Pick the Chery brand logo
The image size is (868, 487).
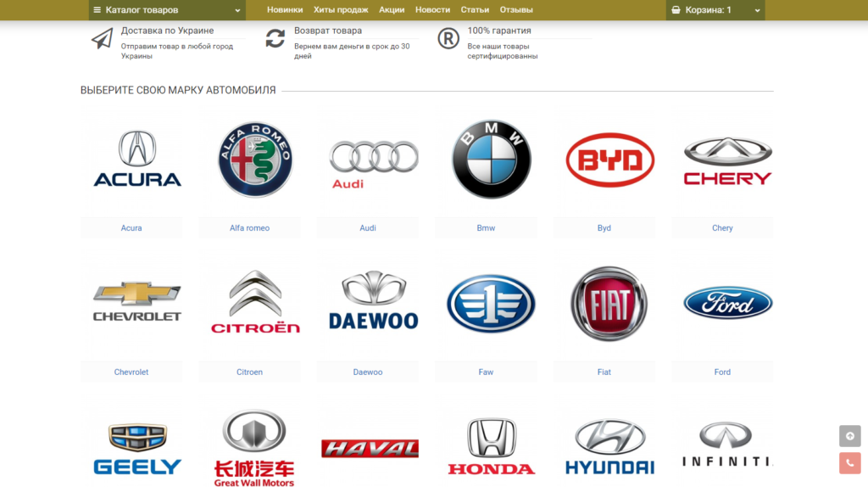coord(728,160)
